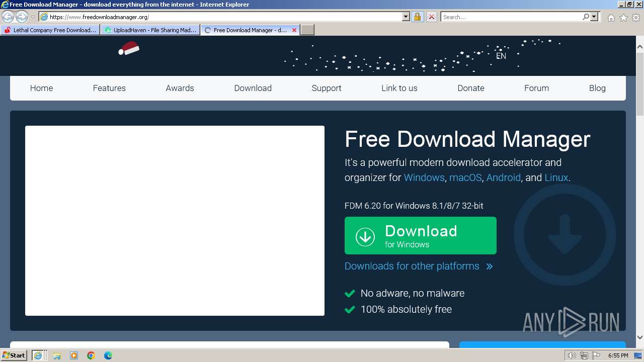Go back using the browser back arrow
This screenshot has height=362, width=644.
[8, 17]
